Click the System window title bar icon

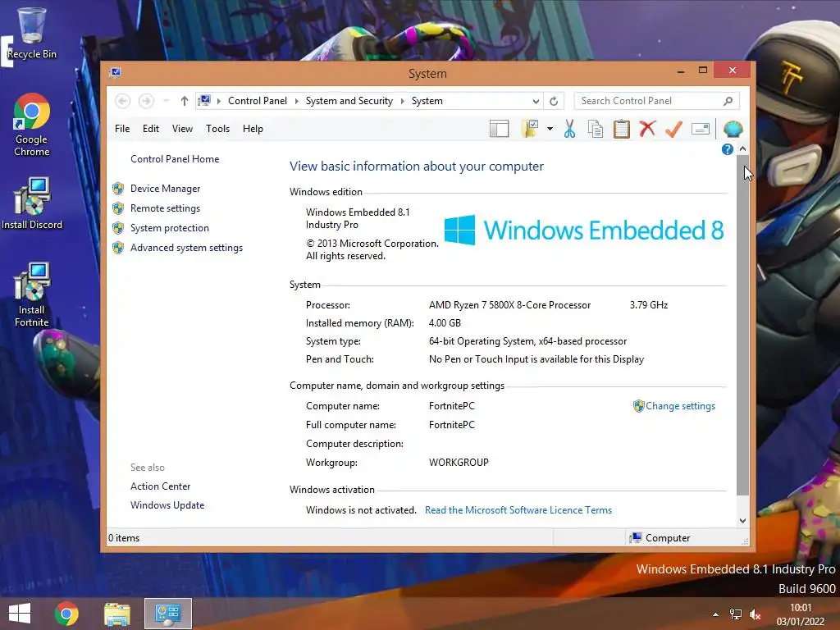115,72
